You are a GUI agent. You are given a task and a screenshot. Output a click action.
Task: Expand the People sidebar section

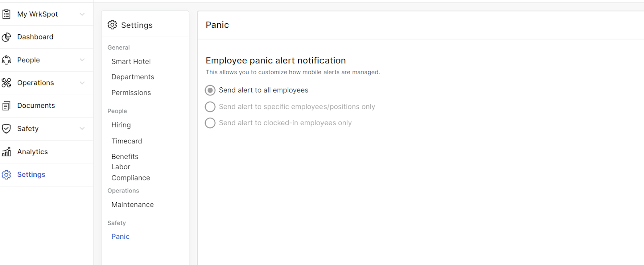coord(83,60)
